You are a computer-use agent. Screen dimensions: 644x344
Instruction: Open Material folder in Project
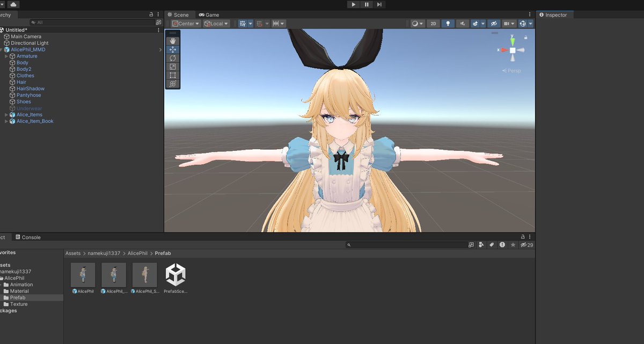(x=19, y=291)
